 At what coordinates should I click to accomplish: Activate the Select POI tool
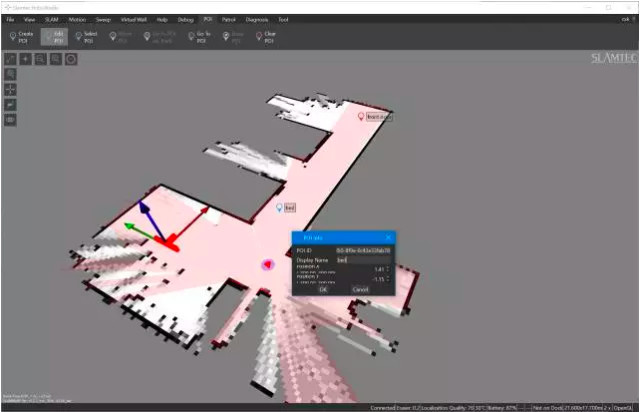[87, 37]
